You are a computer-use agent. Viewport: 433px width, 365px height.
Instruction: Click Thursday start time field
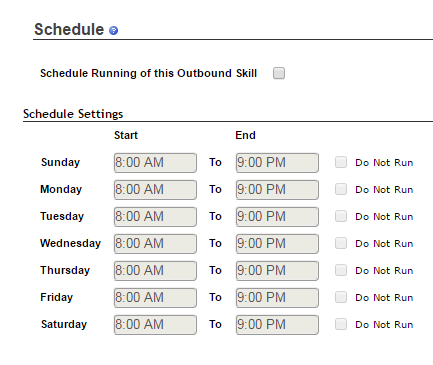click(155, 271)
